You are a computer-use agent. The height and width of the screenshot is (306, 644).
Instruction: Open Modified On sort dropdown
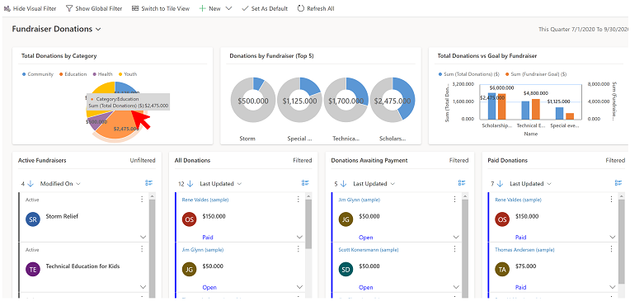pyautogui.click(x=60, y=184)
